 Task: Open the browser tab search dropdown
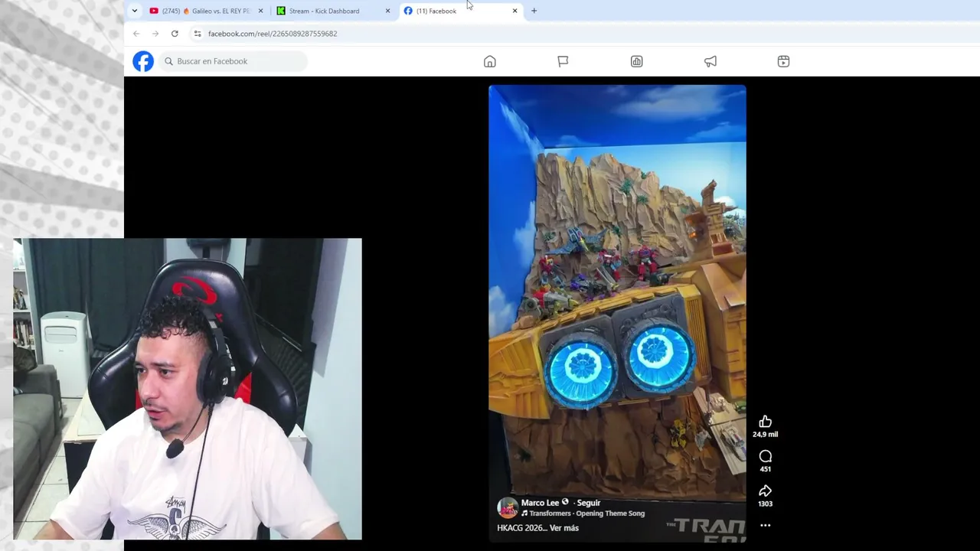135,11
